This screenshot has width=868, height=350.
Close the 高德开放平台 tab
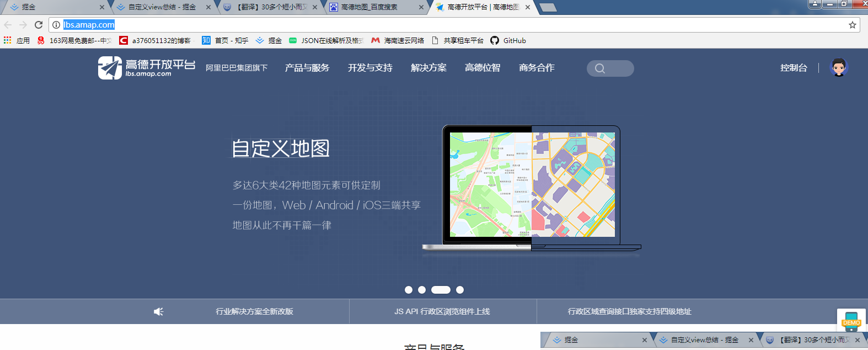(x=528, y=7)
